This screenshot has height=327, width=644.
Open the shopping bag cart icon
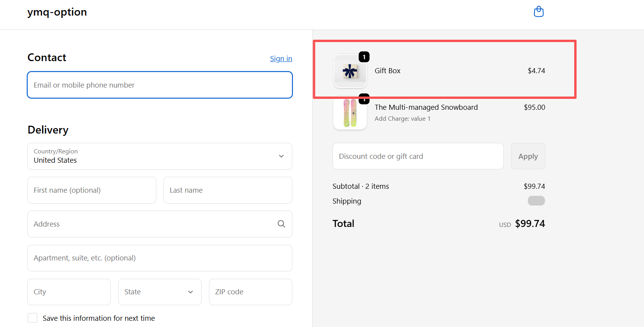point(538,12)
